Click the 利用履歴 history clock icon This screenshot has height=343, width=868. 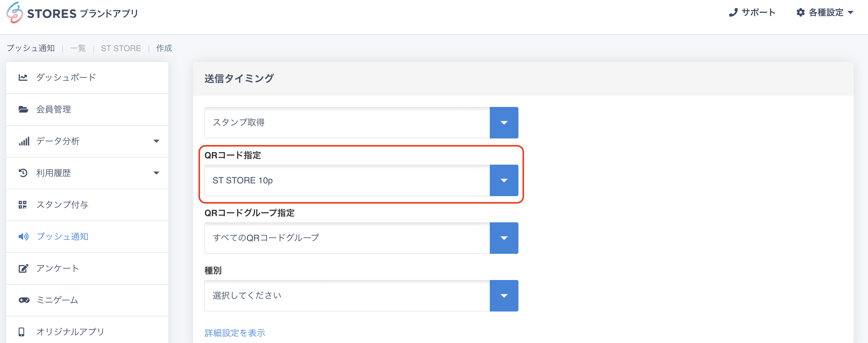(x=23, y=173)
